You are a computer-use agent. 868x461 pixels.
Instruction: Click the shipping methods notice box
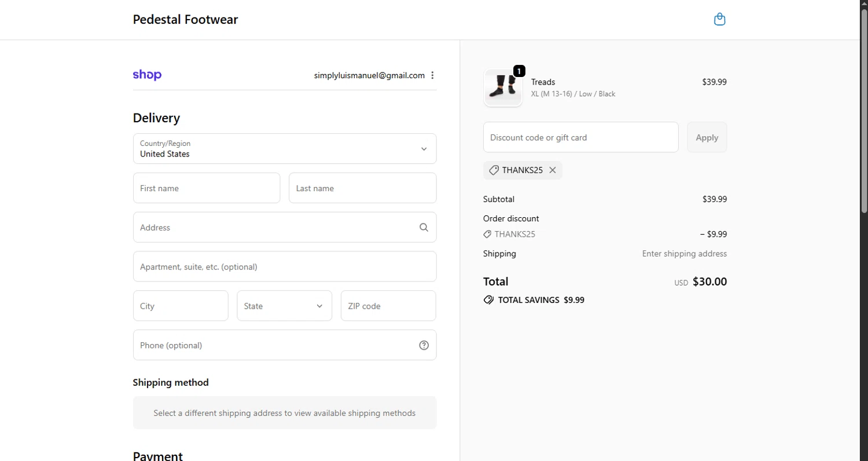(x=285, y=413)
